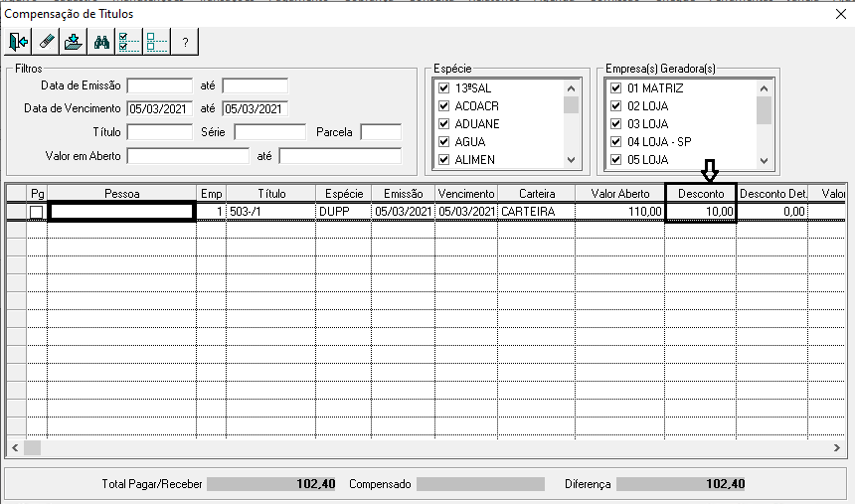Toggle the ADUANE espécie checkbox

click(x=443, y=124)
